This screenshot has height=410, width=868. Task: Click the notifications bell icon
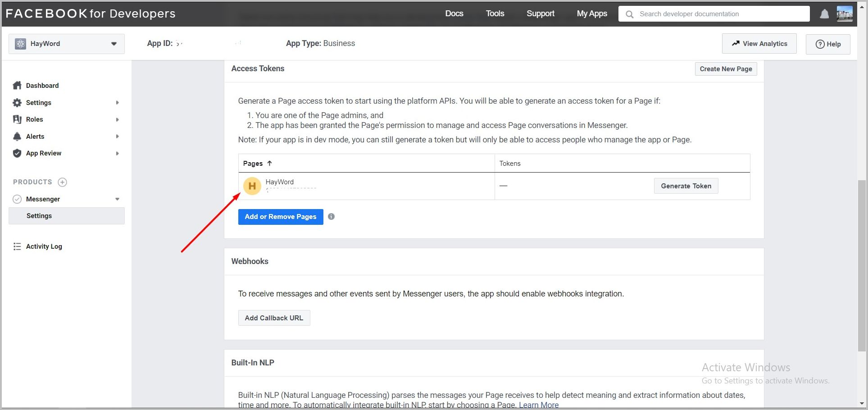point(824,14)
